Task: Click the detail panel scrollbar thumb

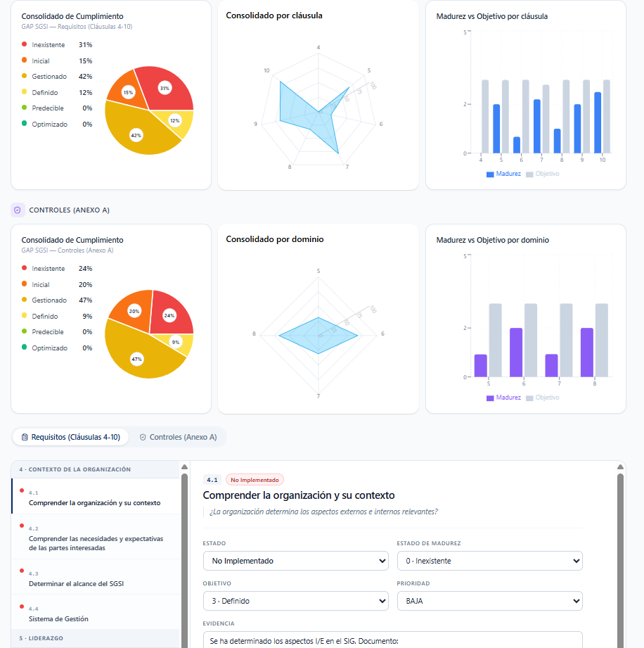Action: [621, 560]
